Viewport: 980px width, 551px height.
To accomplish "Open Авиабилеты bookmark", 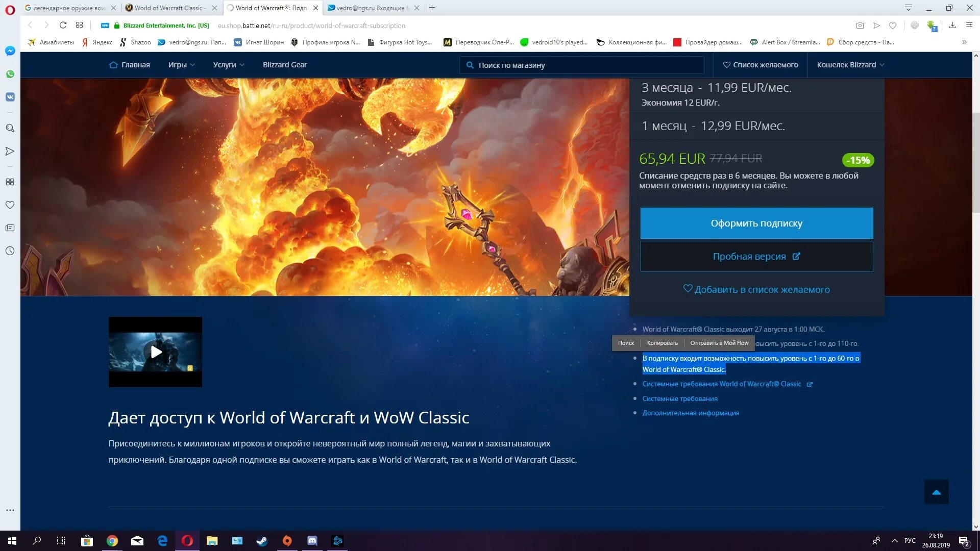I will point(51,42).
